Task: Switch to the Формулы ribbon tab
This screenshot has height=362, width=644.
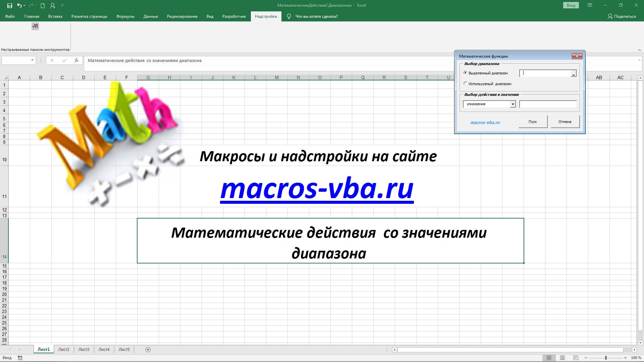Action: tap(125, 16)
